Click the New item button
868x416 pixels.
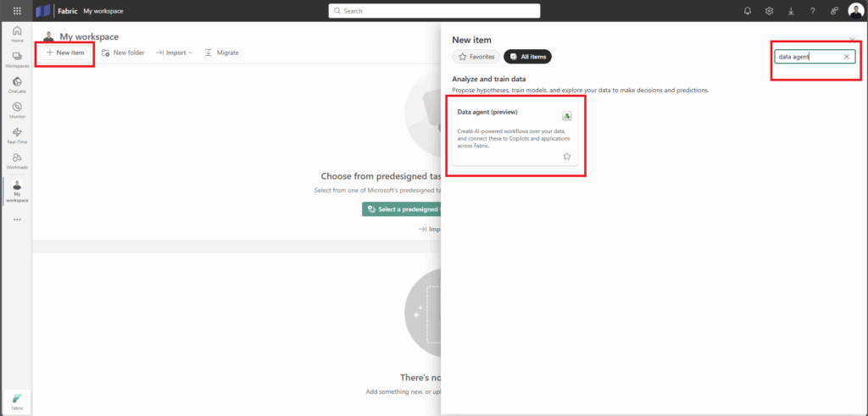pyautogui.click(x=65, y=53)
